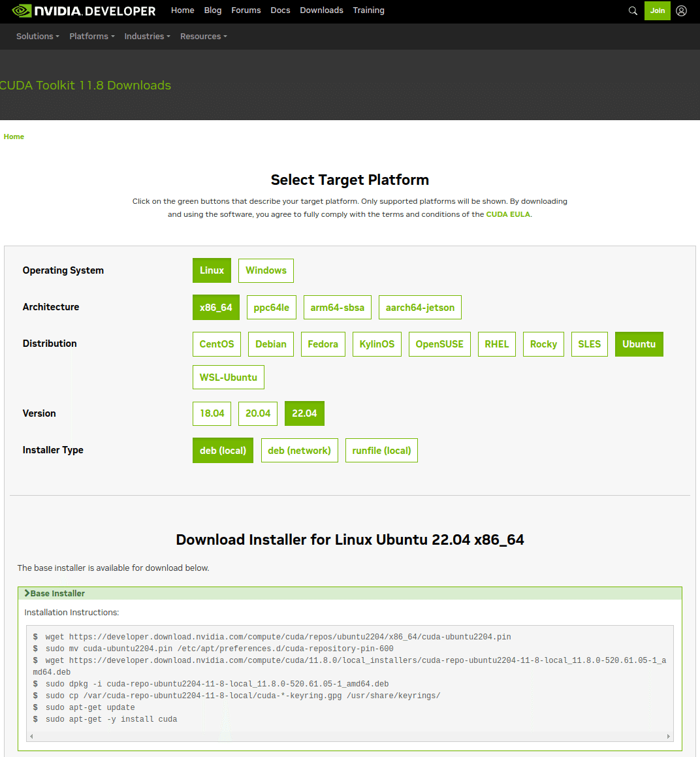Image resolution: width=700 pixels, height=757 pixels.
Task: Choose RHEL distribution
Action: (x=497, y=344)
